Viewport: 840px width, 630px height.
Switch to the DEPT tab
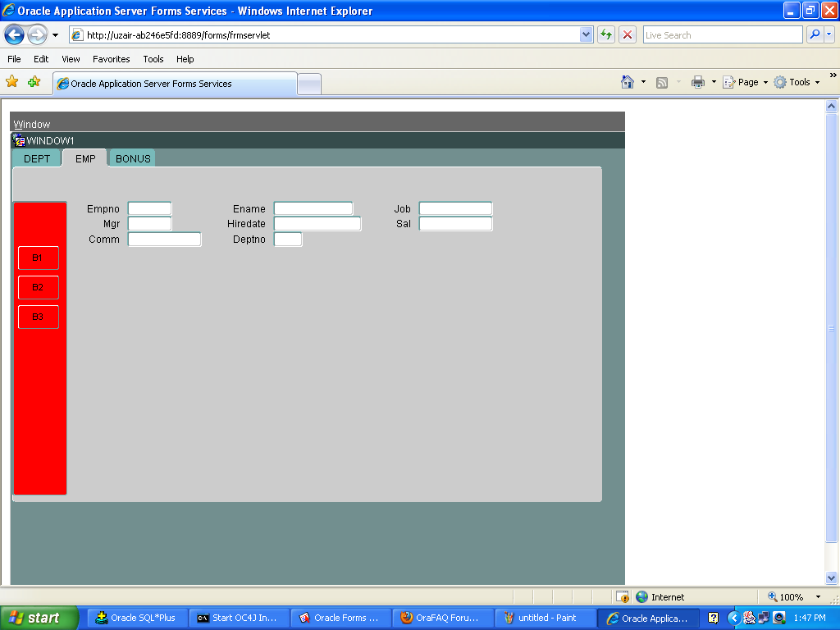tap(37, 158)
